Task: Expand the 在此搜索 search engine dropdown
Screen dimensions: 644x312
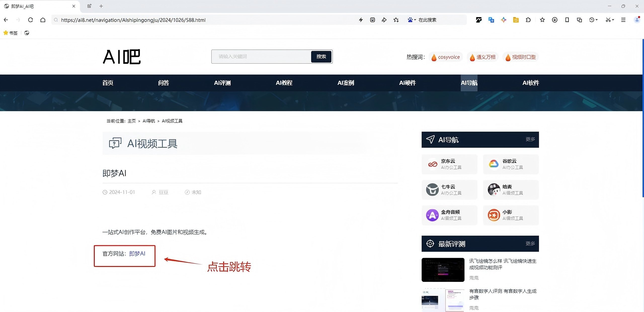Action: click(415, 20)
